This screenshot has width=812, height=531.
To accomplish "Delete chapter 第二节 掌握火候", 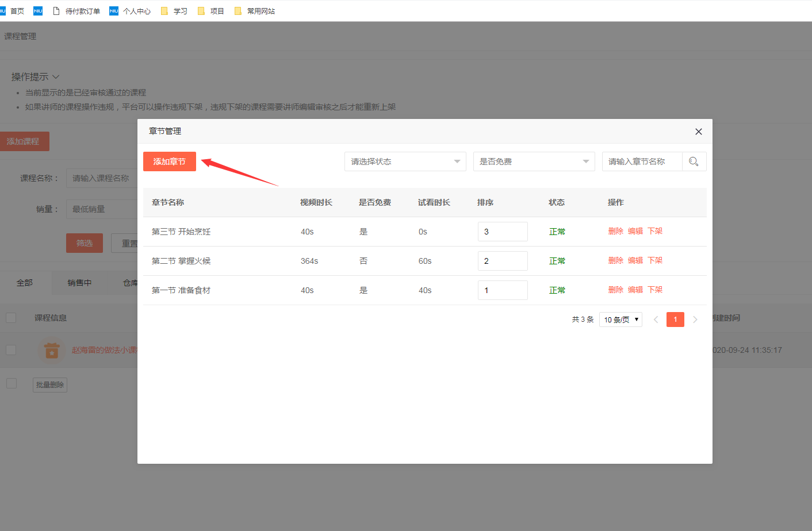I will [616, 260].
